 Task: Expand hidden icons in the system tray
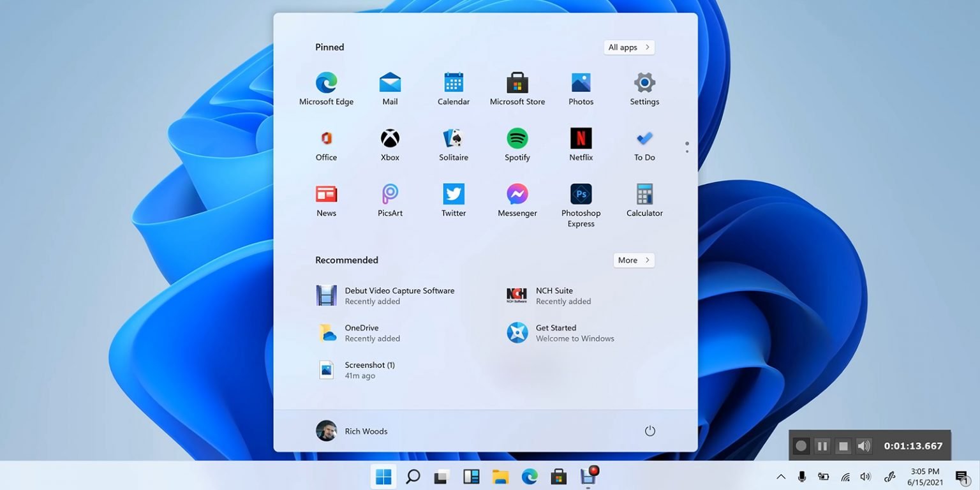(x=780, y=476)
